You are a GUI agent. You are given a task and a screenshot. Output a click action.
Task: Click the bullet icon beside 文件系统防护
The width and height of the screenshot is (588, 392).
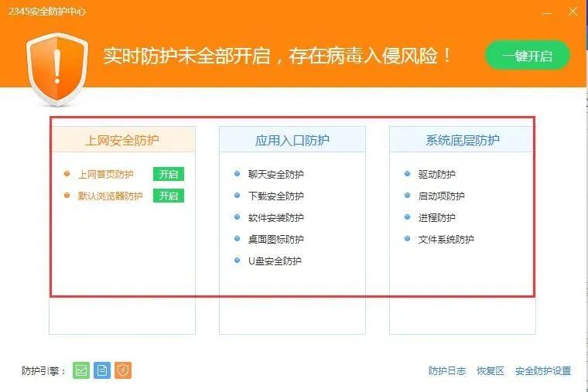tap(407, 238)
